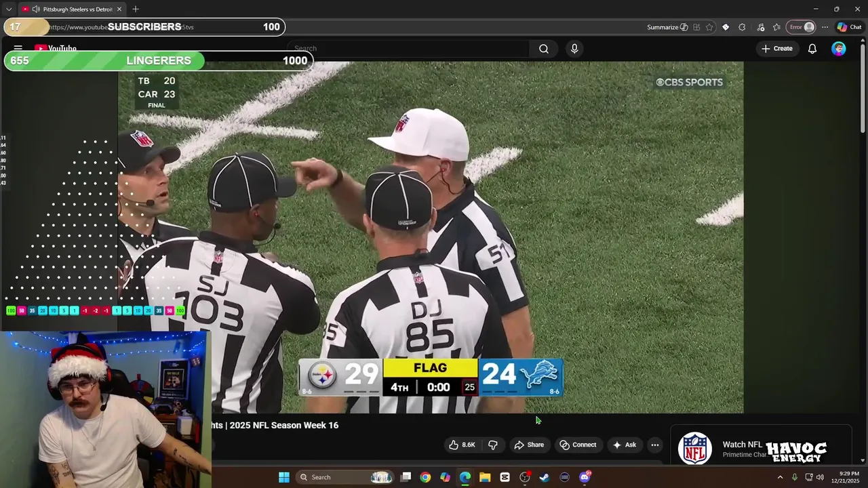Screen dimensions: 868x488
Task: Open File Explorer from the taskbar
Action: click(485, 477)
